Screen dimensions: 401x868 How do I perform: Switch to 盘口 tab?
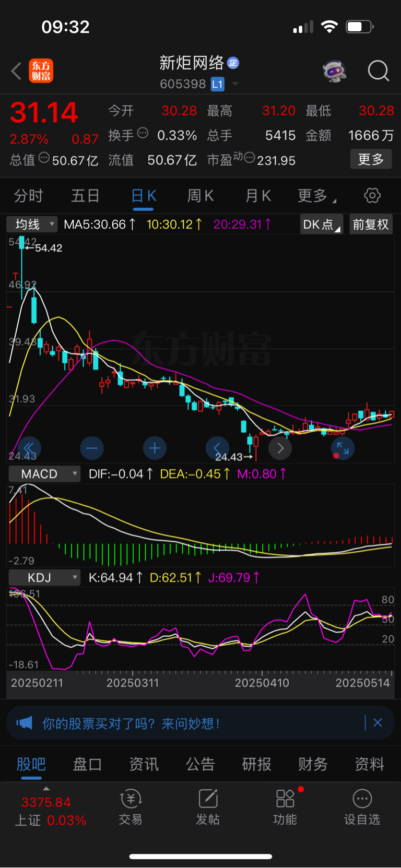[88, 764]
